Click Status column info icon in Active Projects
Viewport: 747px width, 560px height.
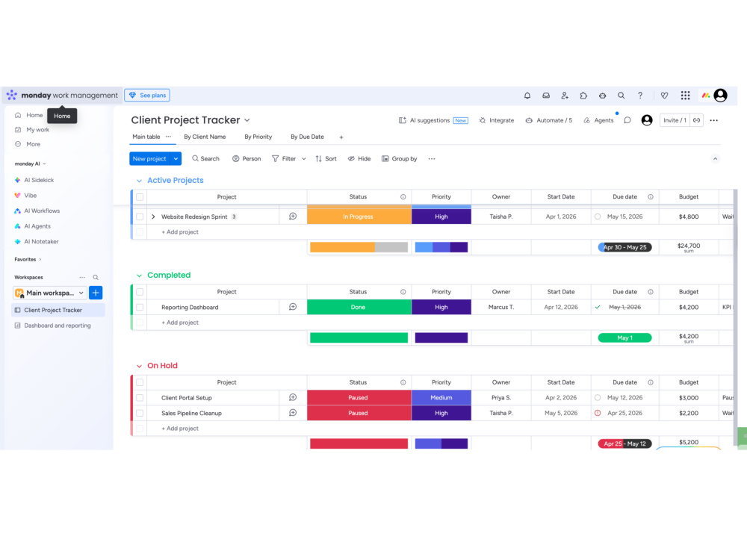403,196
